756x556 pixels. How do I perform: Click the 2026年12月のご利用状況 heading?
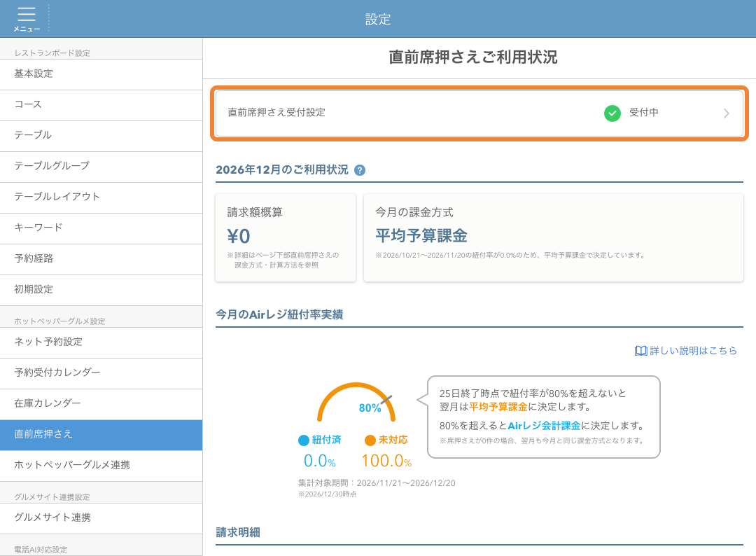pyautogui.click(x=282, y=169)
